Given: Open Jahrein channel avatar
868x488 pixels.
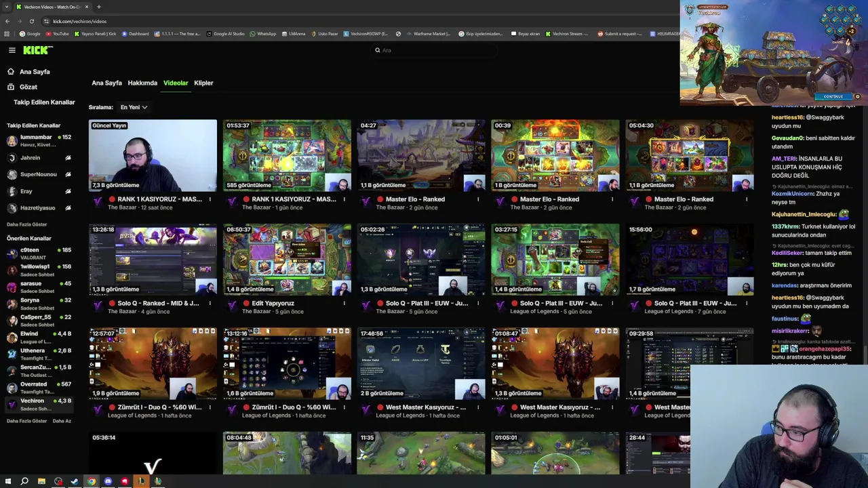Looking at the screenshot, I should click(x=12, y=158).
